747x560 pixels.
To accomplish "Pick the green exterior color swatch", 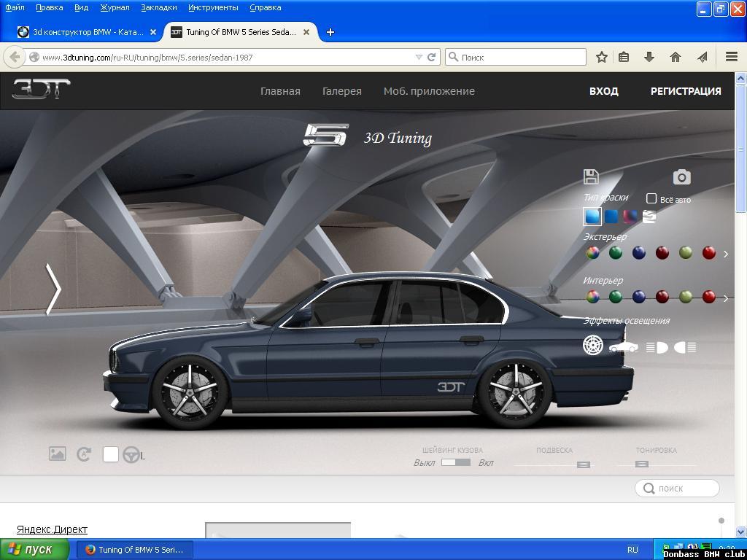I will [x=614, y=253].
